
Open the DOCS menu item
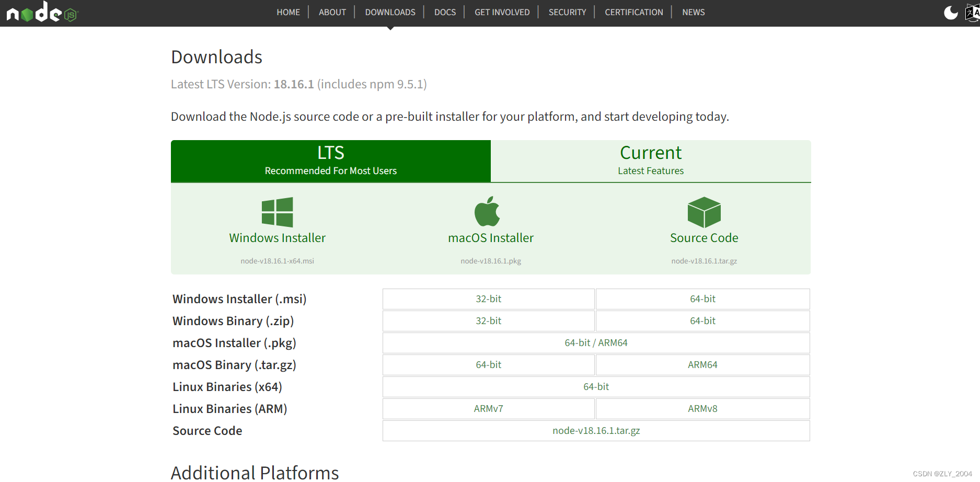(x=445, y=12)
